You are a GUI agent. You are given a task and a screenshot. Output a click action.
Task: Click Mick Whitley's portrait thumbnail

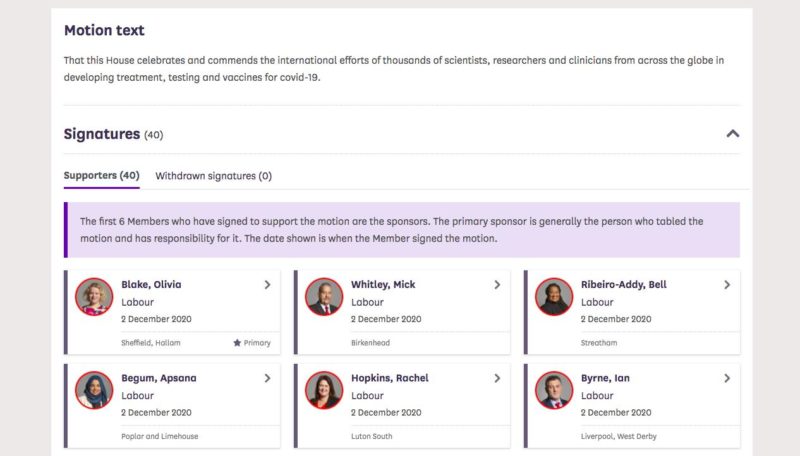[x=324, y=297]
